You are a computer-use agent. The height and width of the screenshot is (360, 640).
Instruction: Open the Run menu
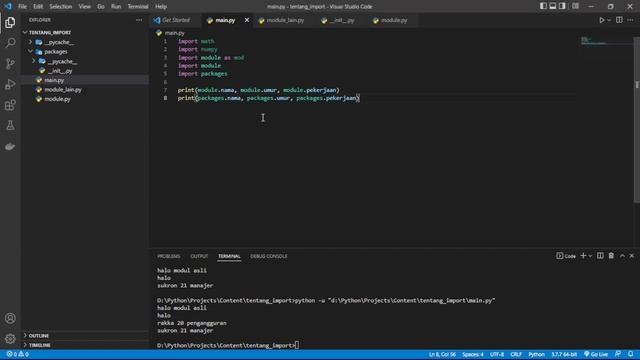[116, 7]
